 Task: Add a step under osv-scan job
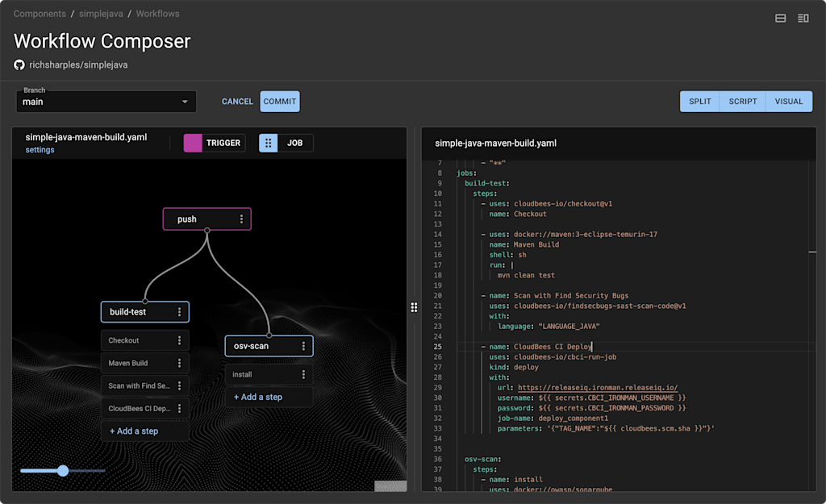pos(258,397)
